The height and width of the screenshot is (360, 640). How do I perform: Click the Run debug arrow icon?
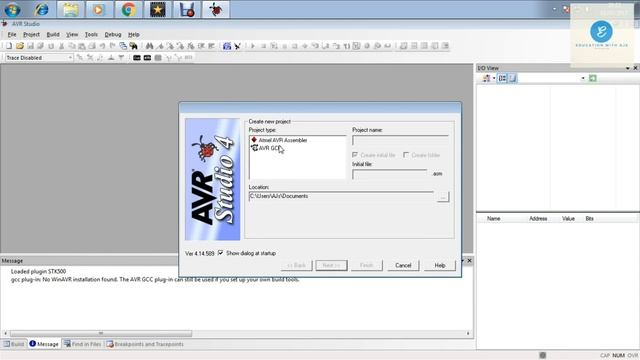253,46
